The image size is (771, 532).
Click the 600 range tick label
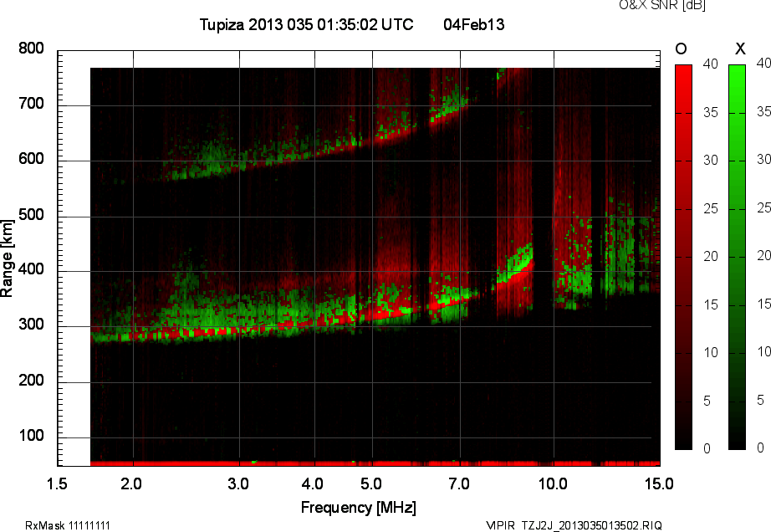point(32,159)
